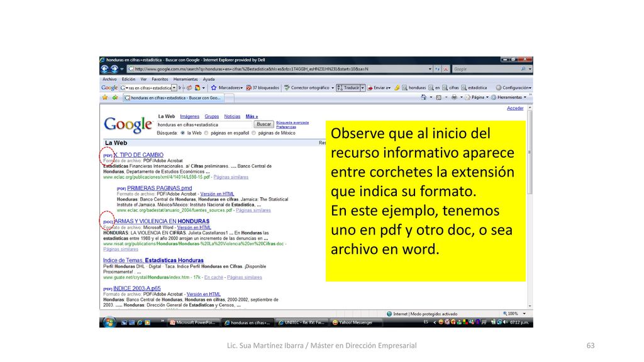644x362 pixels.
Task: Click the RSS feeds icon in command bar
Action: click(x=438, y=97)
